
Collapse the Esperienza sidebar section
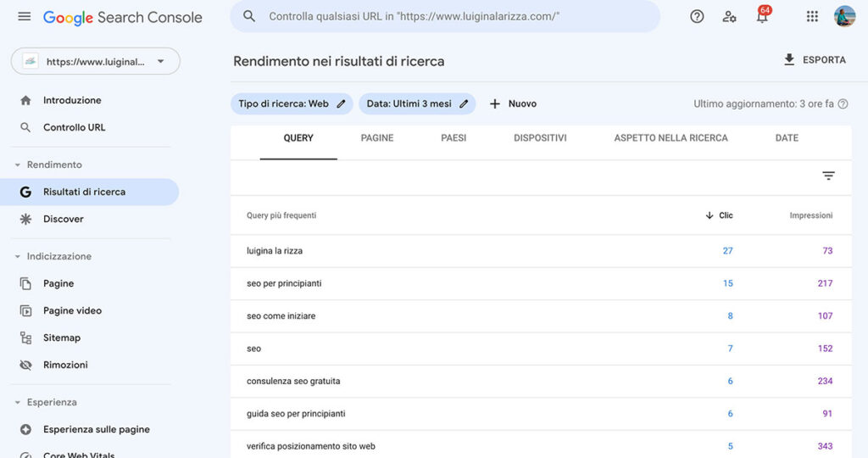(18, 402)
